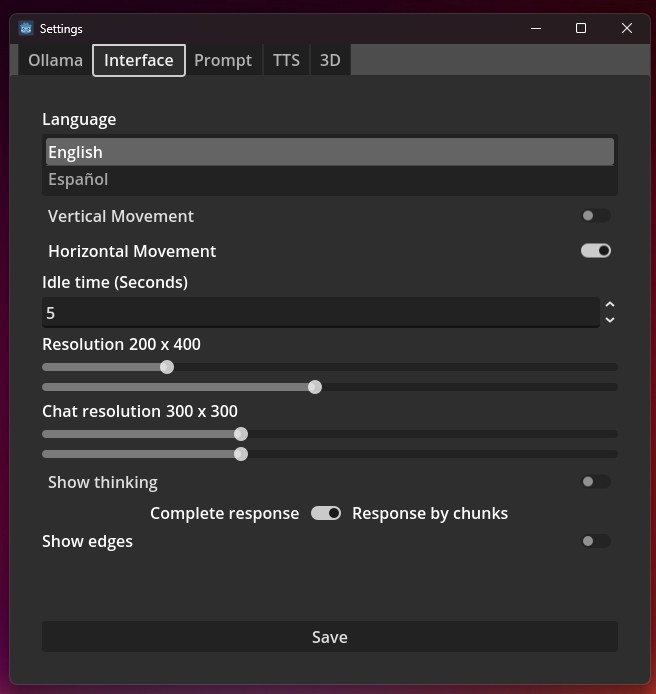Click the Godot app icon in title bar
The image size is (656, 694).
[x=26, y=28]
